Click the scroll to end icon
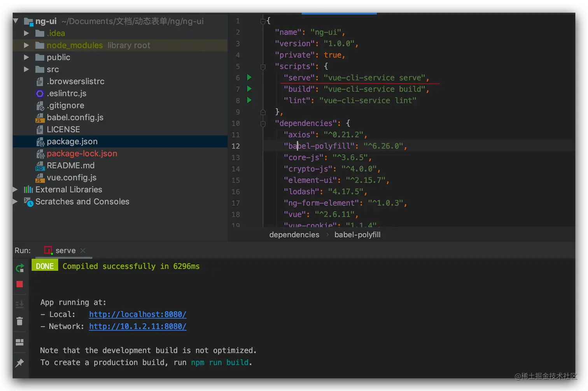Image resolution: width=588 pixels, height=391 pixels. 20,303
